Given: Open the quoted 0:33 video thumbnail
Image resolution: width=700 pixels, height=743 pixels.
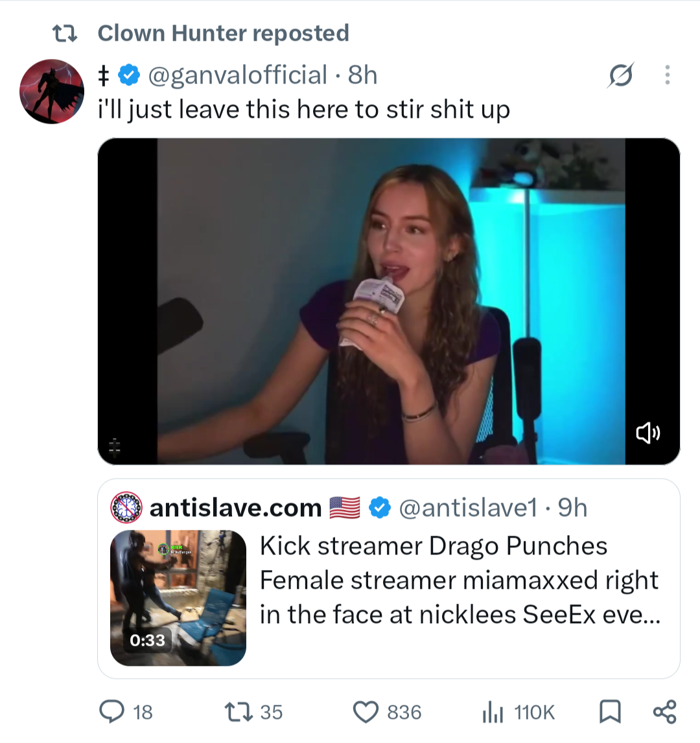Looking at the screenshot, I should coord(178,597).
